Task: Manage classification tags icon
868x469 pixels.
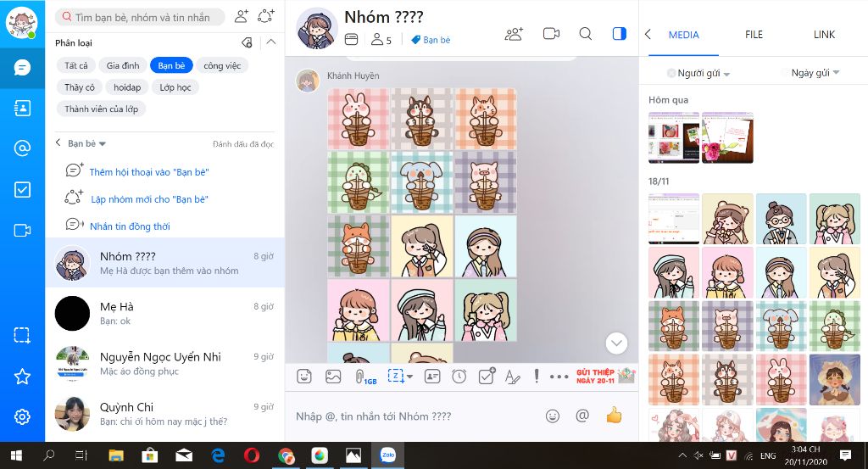Action: coord(248,42)
